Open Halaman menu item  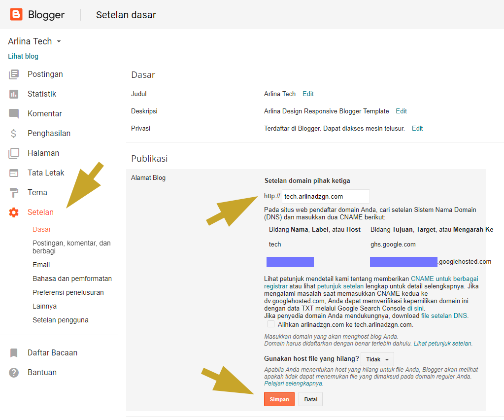[x=43, y=153]
